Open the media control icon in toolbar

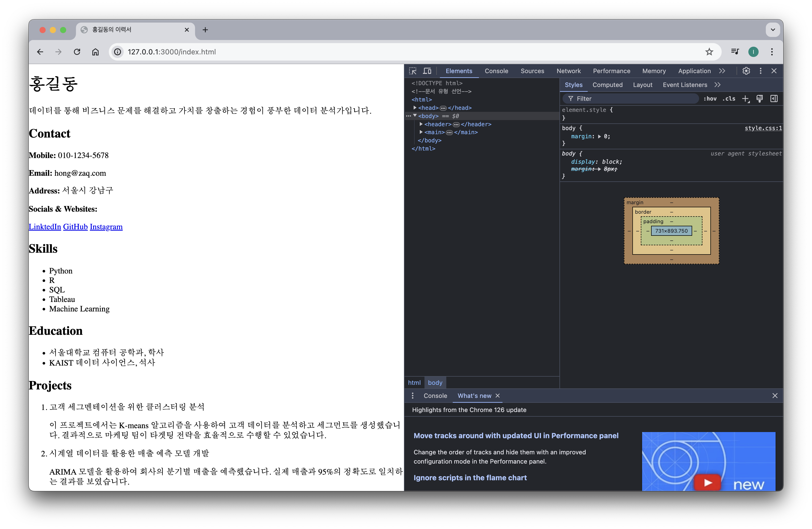tap(735, 52)
